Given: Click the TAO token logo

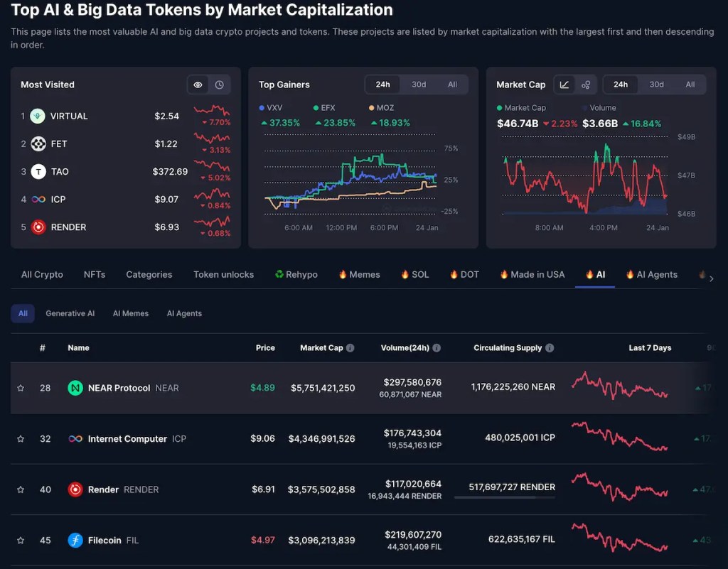Looking at the screenshot, I should (38, 172).
